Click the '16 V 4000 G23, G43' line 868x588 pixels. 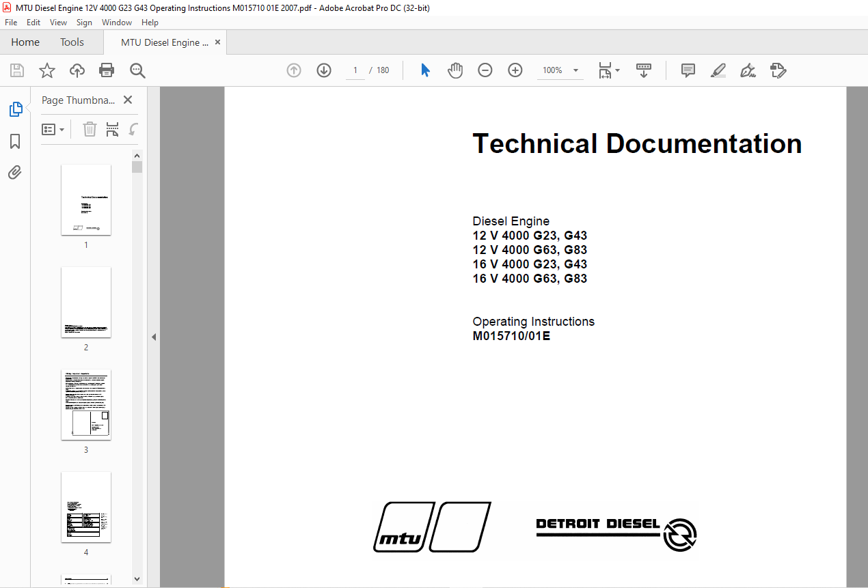530,264
